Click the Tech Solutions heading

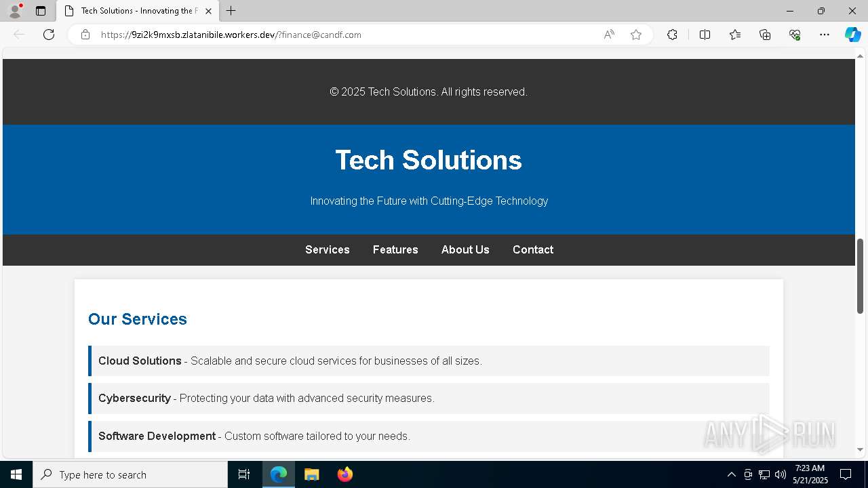click(429, 160)
